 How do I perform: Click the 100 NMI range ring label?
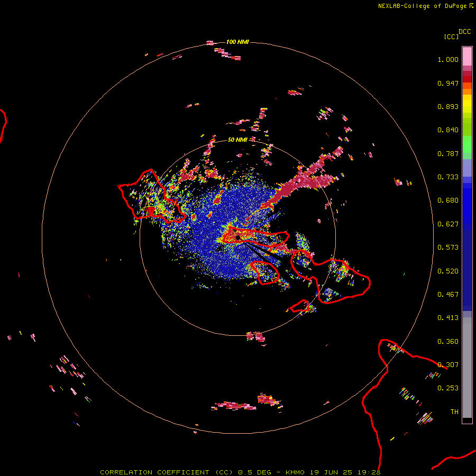click(x=237, y=42)
